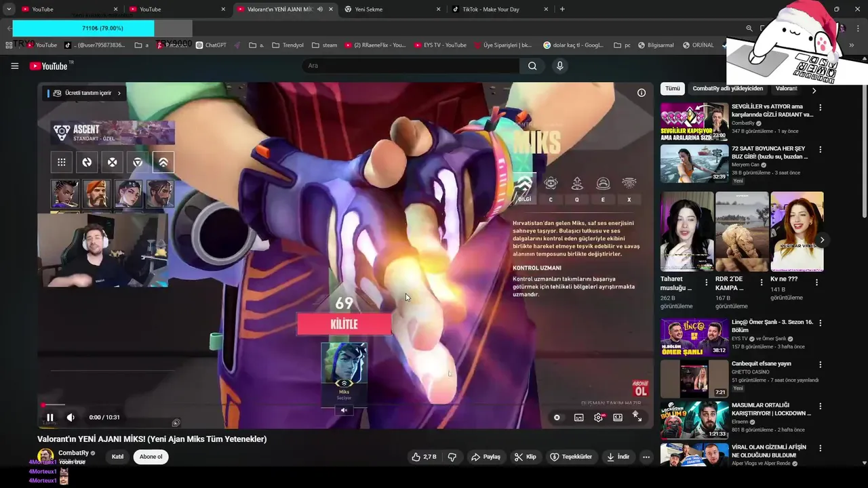
Task: Select the Tümü filter chip
Action: [x=672, y=89]
